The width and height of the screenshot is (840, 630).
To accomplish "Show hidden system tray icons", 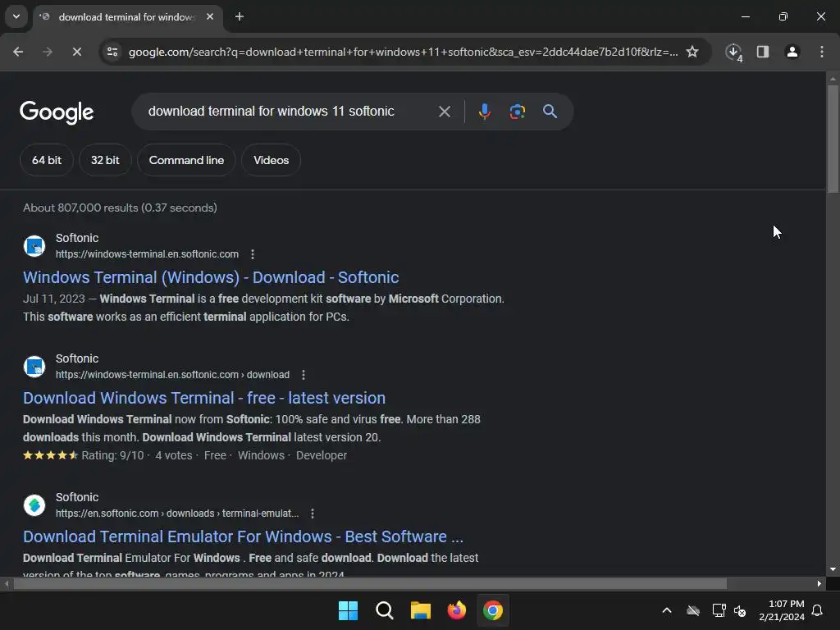I will [666, 610].
